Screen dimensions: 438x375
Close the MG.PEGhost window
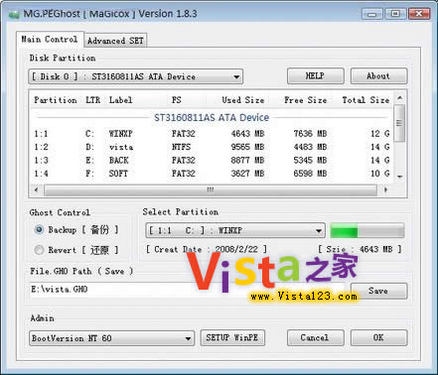coord(419,14)
